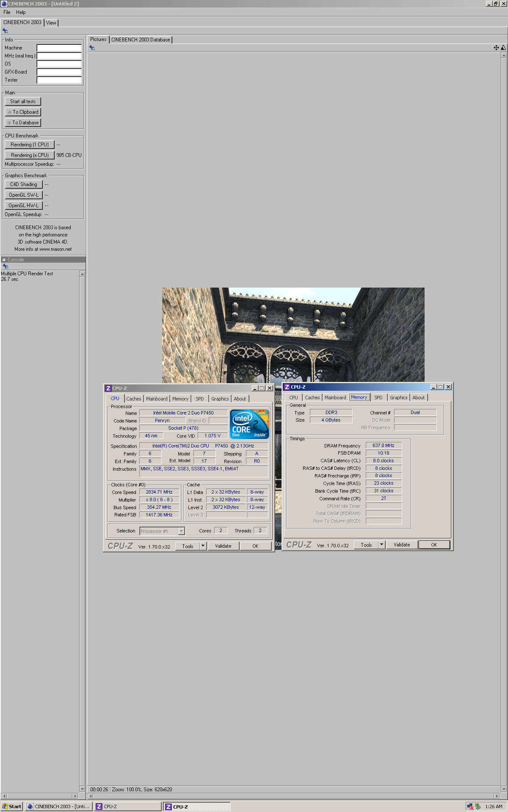Screen dimensions: 508x812
Task: Click Pictures panel horizontal scrollbar right arrow
Action: [497, 796]
